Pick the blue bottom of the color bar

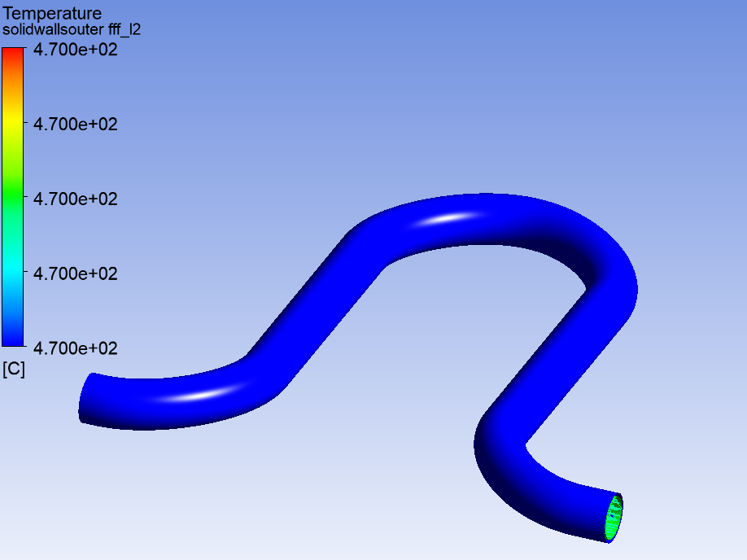coord(13,334)
